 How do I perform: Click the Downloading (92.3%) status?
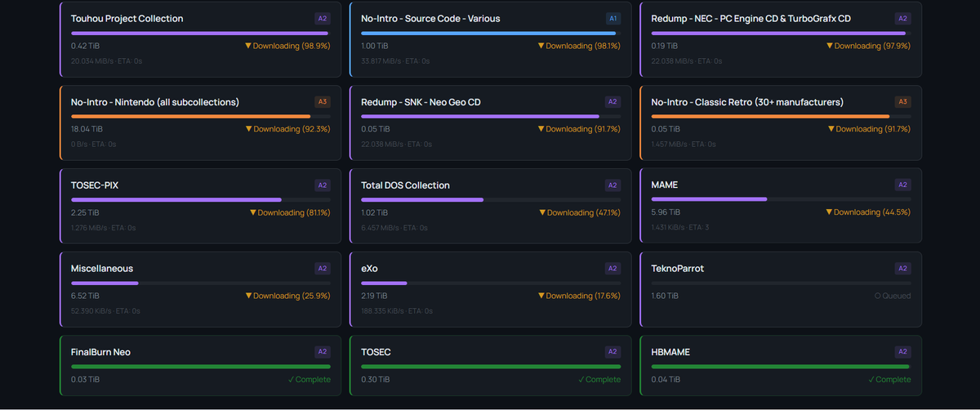pyautogui.click(x=287, y=129)
